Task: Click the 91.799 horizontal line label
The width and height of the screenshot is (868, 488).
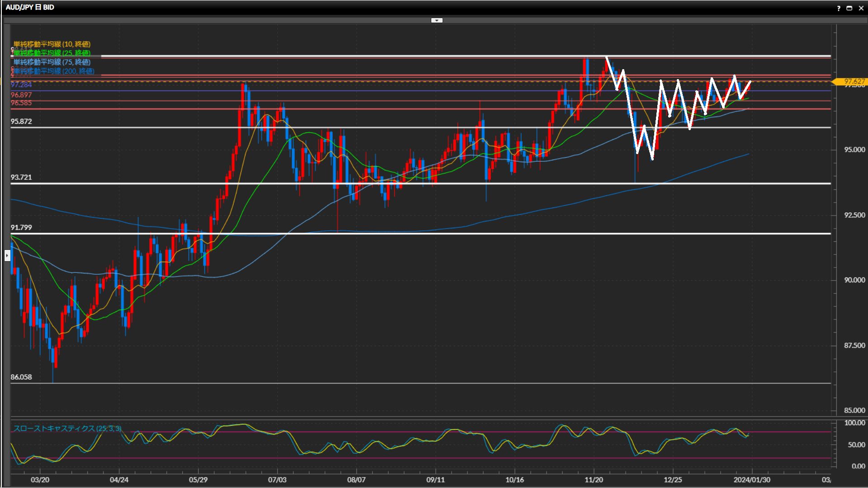Action: (21, 227)
